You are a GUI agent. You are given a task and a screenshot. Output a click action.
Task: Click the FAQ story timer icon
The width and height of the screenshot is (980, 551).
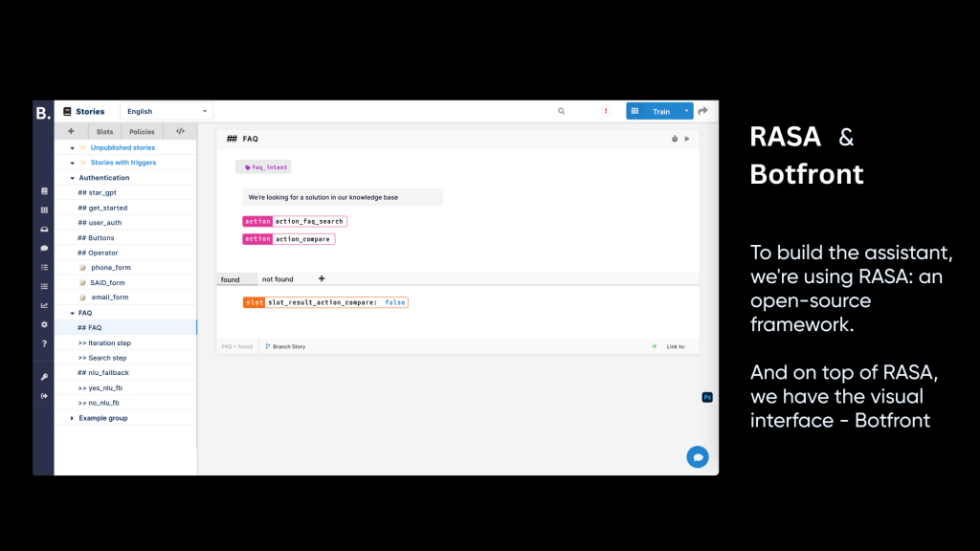[675, 139]
